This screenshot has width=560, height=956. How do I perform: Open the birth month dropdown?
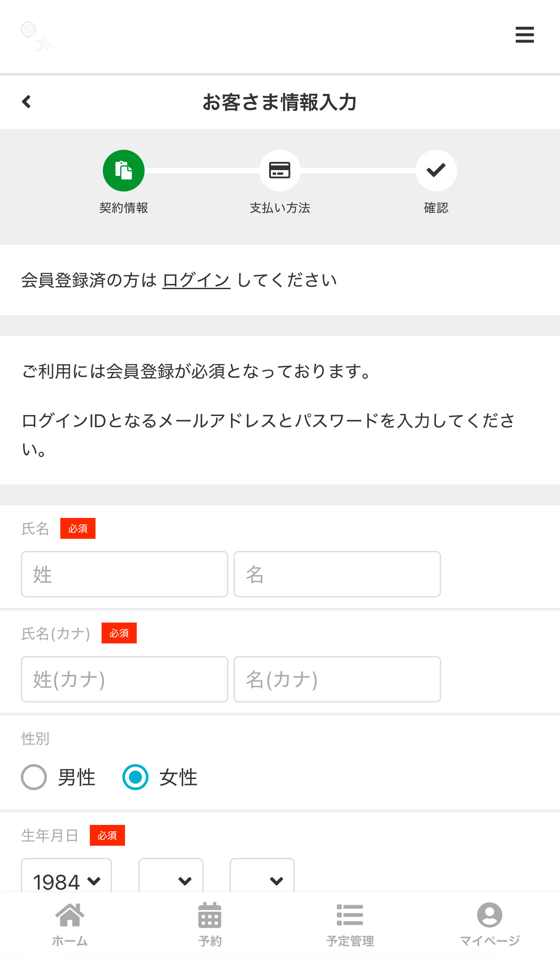pos(171,881)
